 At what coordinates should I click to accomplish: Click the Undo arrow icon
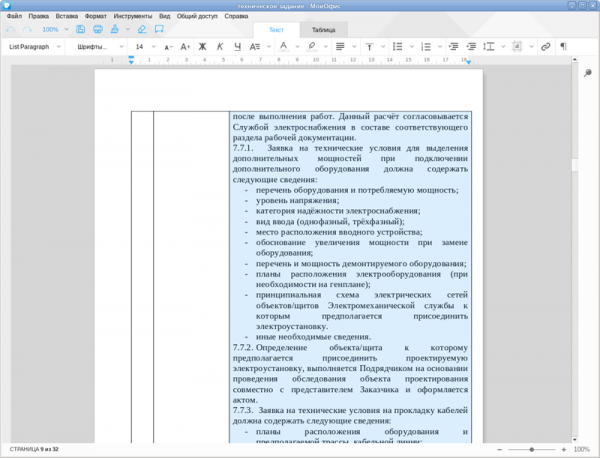click(10, 29)
